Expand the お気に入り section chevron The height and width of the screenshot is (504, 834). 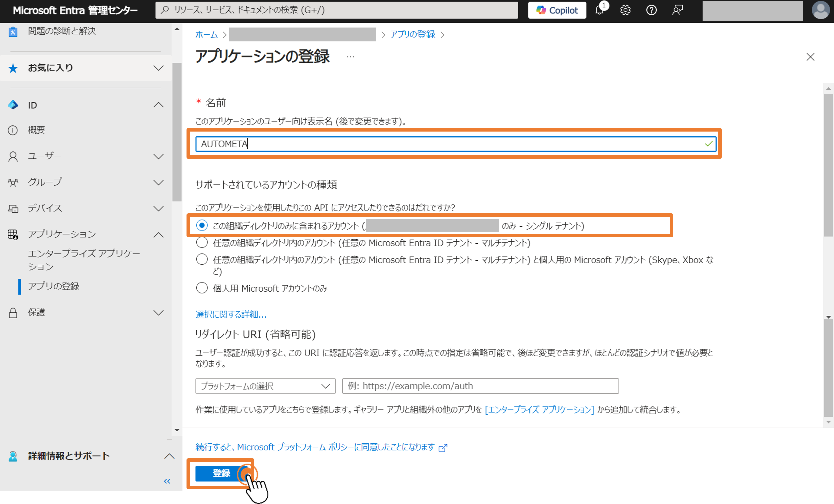pos(158,68)
